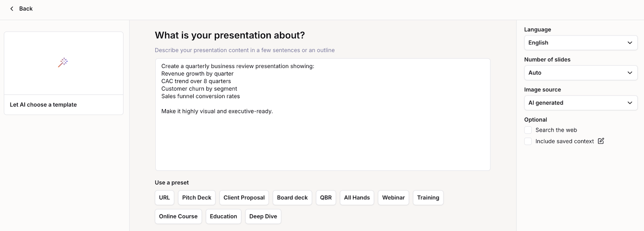This screenshot has height=231, width=644.
Task: Choose the QBR preset
Action: (x=326, y=198)
